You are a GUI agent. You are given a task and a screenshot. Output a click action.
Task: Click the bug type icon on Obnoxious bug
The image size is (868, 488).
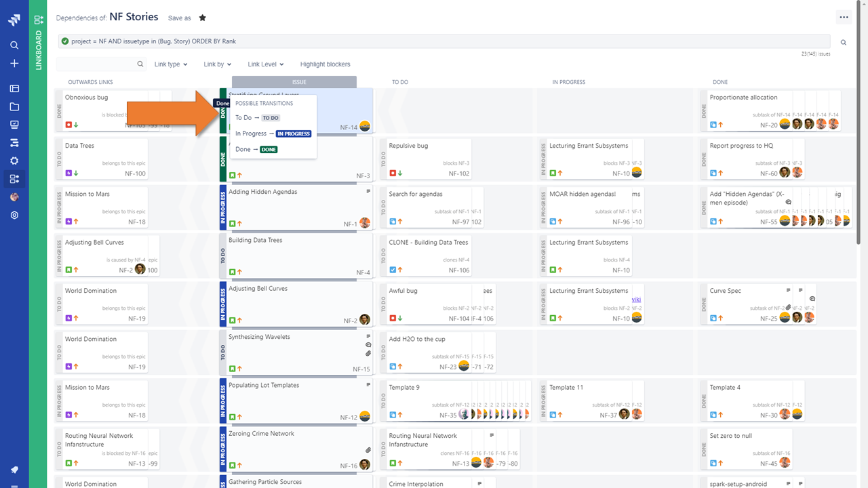(x=68, y=125)
